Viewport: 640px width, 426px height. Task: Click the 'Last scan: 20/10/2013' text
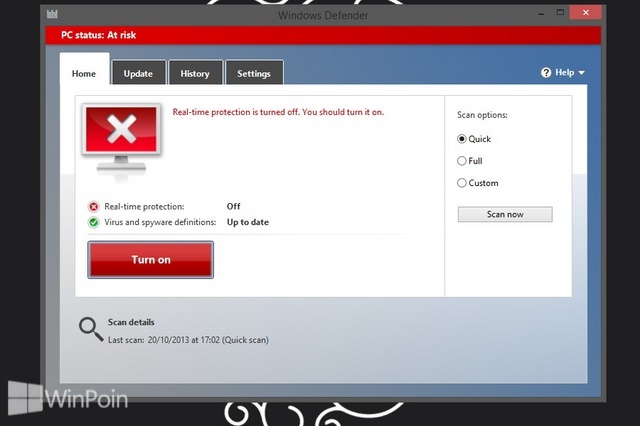tap(188, 340)
